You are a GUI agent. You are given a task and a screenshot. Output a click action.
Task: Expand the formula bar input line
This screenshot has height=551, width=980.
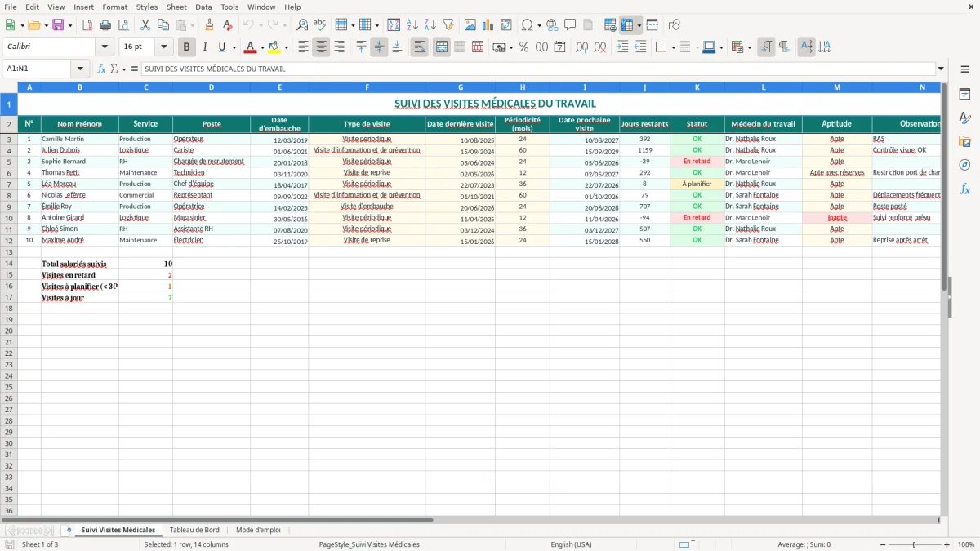pyautogui.click(x=941, y=69)
